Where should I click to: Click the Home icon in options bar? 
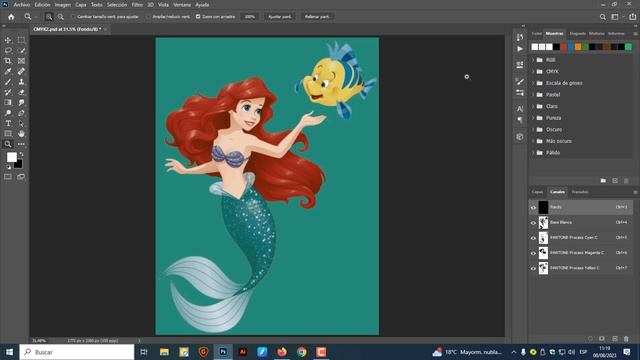pyautogui.click(x=11, y=17)
